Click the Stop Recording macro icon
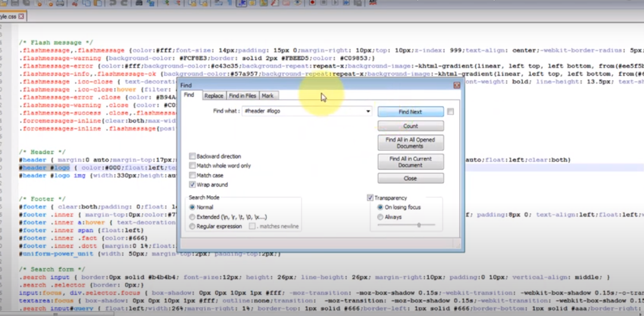The width and height of the screenshot is (644, 316). click(323, 2)
